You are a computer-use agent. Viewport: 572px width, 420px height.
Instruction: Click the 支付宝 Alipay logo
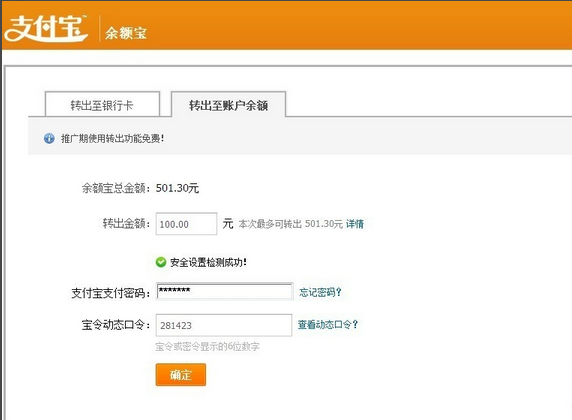tap(46, 28)
